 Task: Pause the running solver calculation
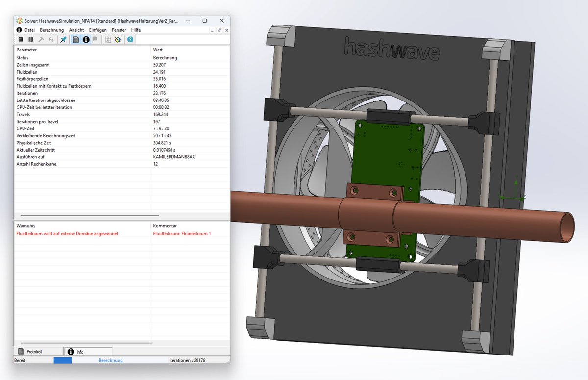[x=31, y=40]
